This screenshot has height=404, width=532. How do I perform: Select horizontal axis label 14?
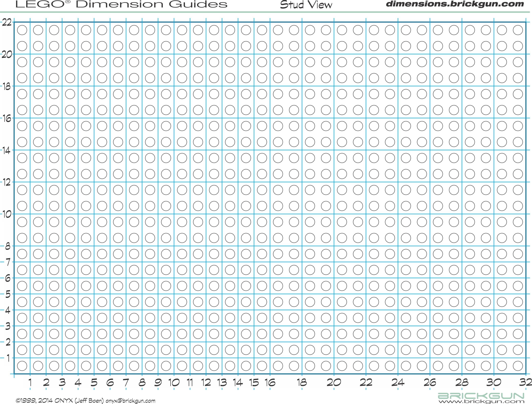(238, 382)
